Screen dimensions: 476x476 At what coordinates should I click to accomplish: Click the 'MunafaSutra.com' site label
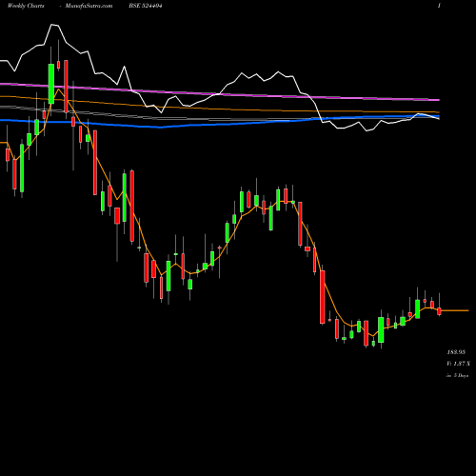tap(89, 6)
